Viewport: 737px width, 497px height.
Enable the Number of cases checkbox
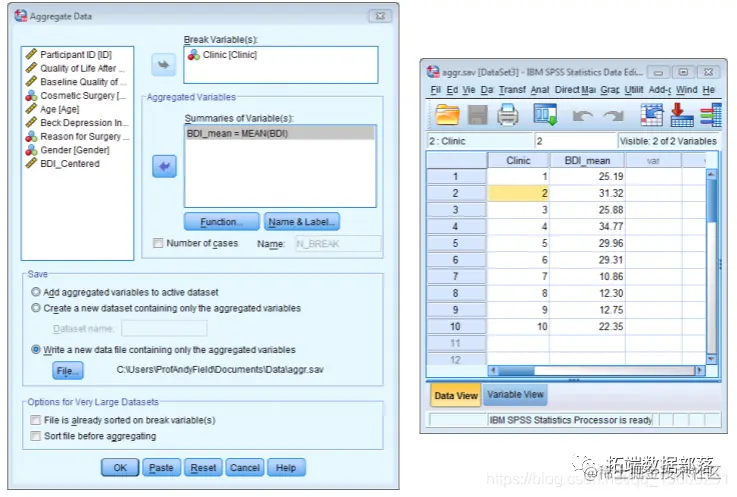[x=158, y=243]
